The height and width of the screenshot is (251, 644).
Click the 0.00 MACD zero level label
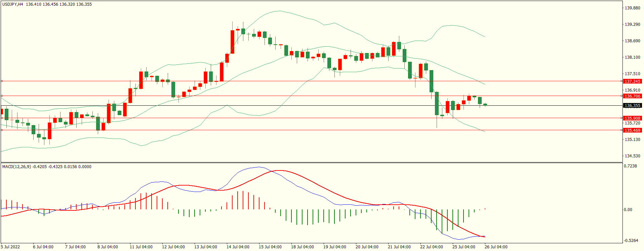pos(628,210)
